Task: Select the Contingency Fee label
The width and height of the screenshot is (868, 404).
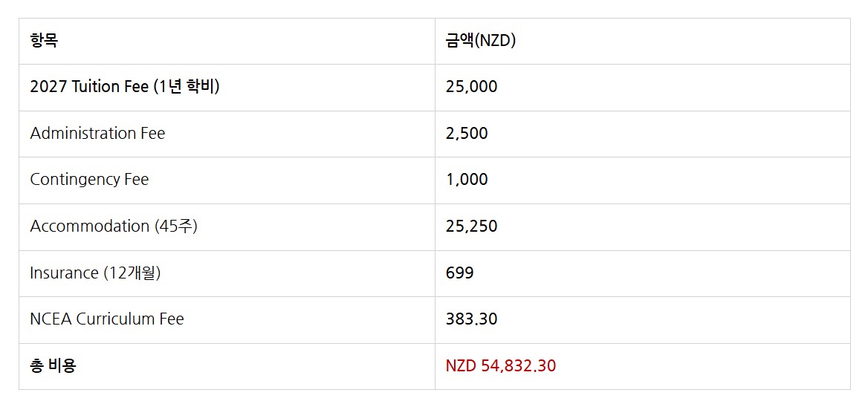Action: pyautogui.click(x=89, y=180)
